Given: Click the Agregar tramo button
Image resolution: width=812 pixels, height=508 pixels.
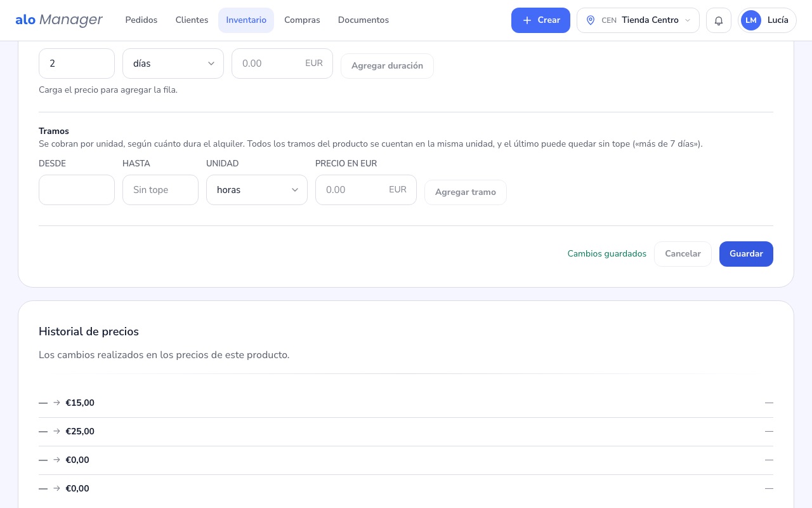Looking at the screenshot, I should (x=466, y=192).
